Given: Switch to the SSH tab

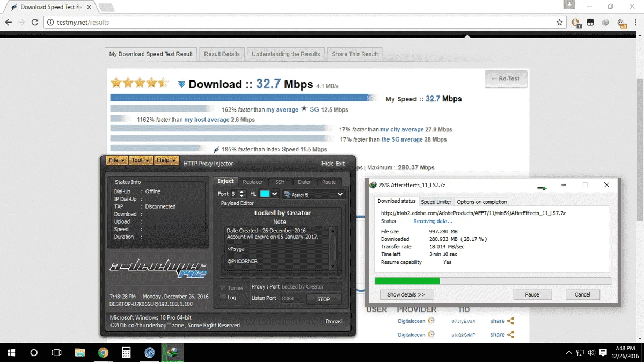Looking at the screenshot, I should [x=280, y=182].
